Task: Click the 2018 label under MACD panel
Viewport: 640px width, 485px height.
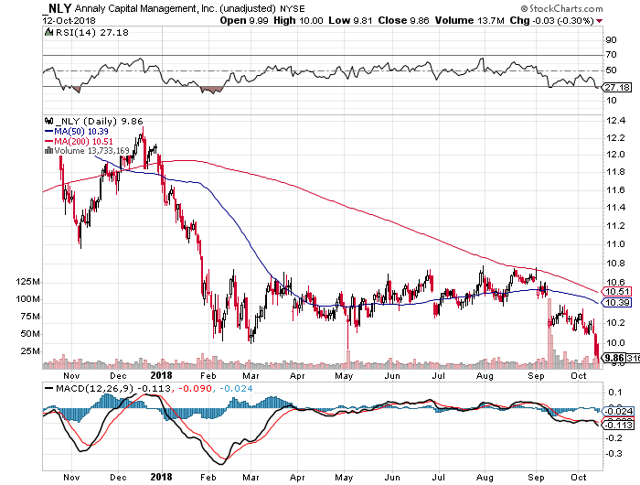Action: click(161, 477)
